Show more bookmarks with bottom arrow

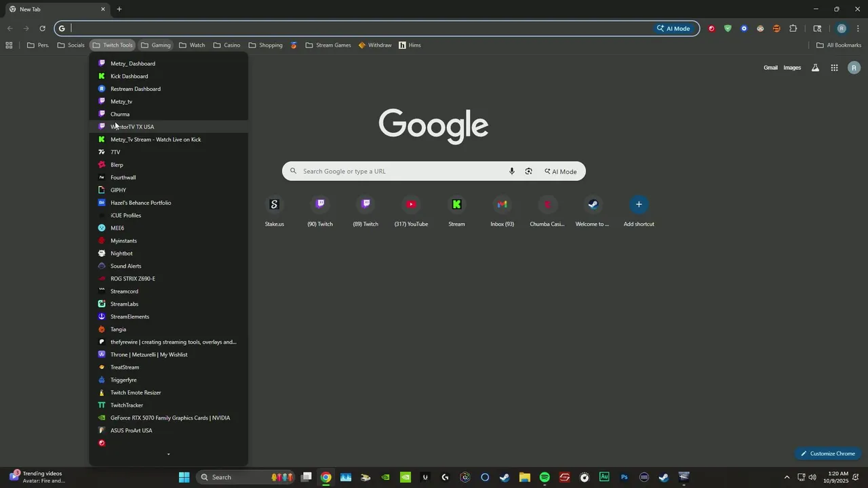[168, 455]
